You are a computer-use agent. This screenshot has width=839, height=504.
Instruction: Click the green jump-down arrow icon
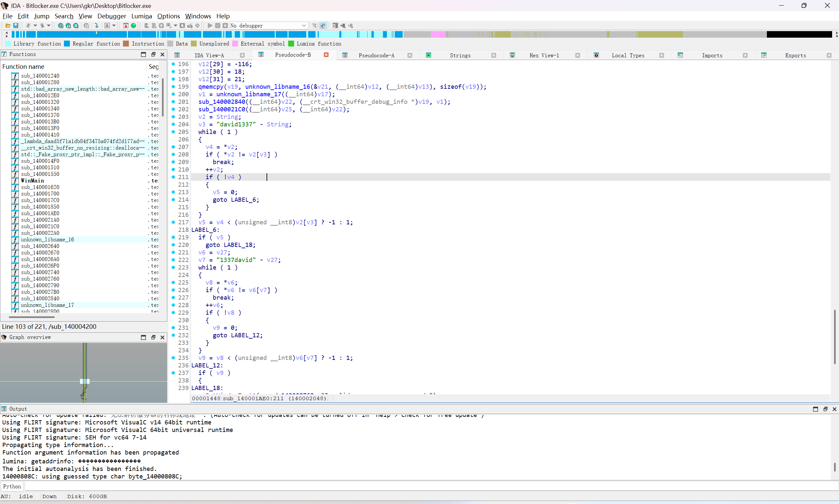coord(96,26)
